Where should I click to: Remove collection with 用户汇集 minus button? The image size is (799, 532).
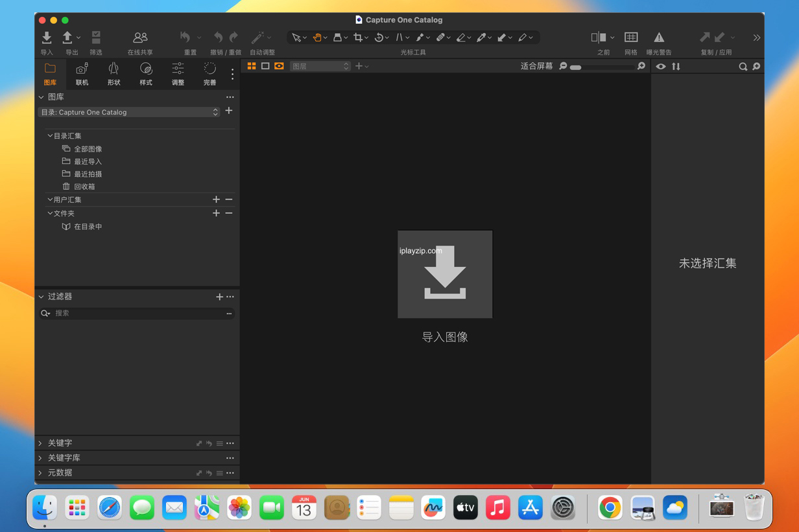tap(229, 200)
